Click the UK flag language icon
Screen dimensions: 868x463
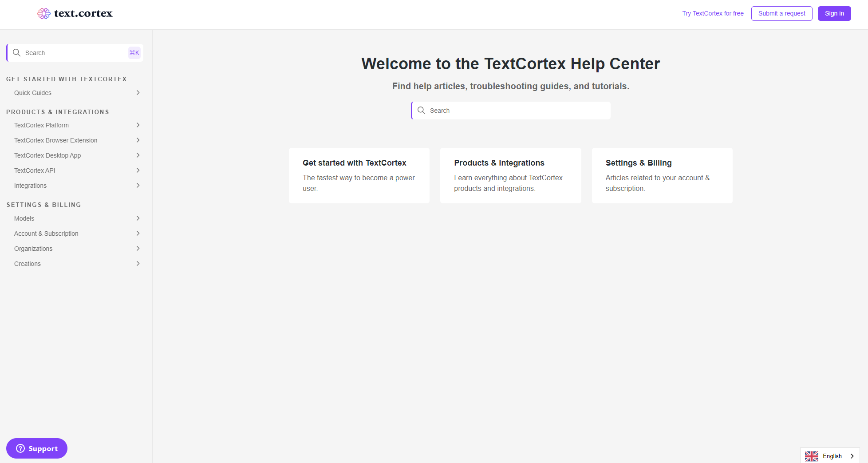[811, 456]
